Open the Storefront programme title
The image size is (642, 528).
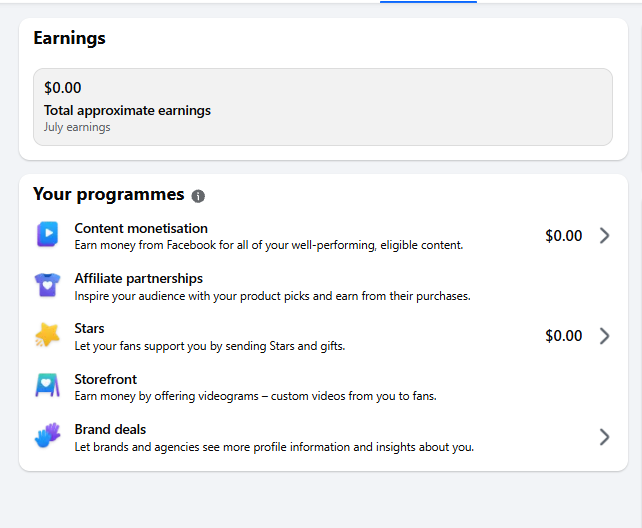[x=106, y=379]
